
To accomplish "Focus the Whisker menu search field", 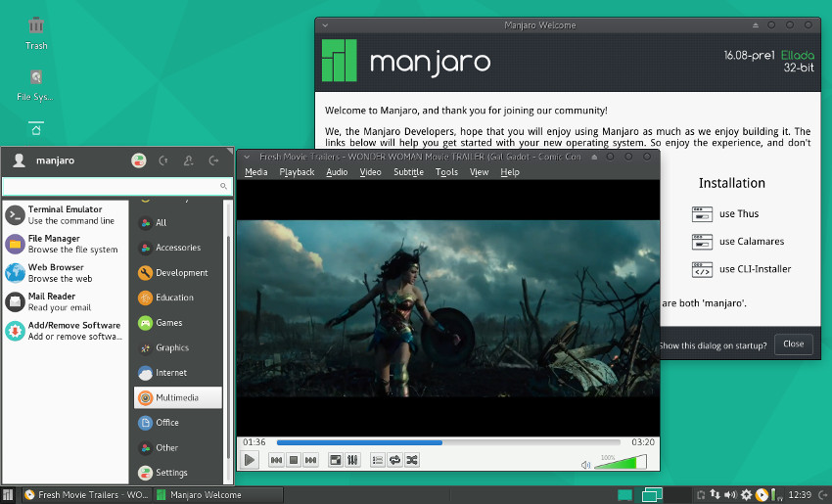I will click(117, 186).
